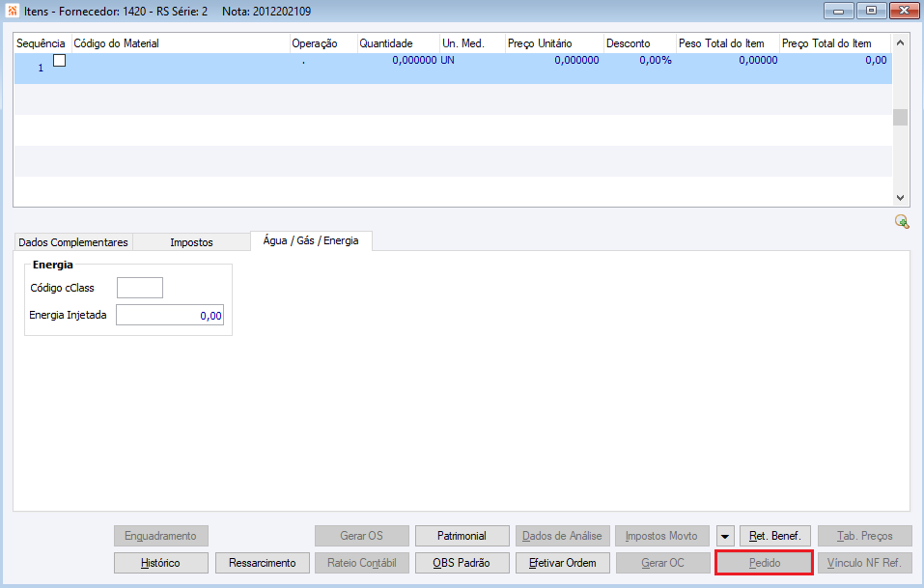The height and width of the screenshot is (588, 924).
Task: Maximize the Itens window
Action: click(x=872, y=11)
